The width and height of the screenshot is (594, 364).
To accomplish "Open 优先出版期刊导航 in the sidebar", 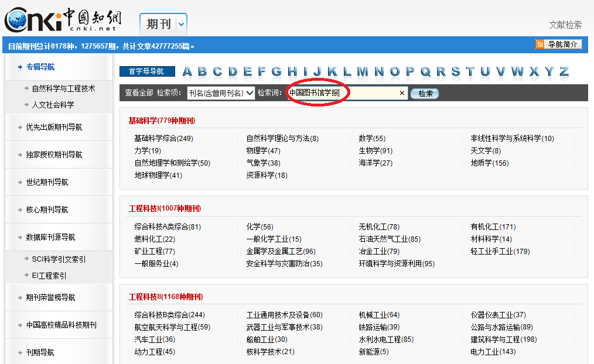I will click(x=54, y=127).
